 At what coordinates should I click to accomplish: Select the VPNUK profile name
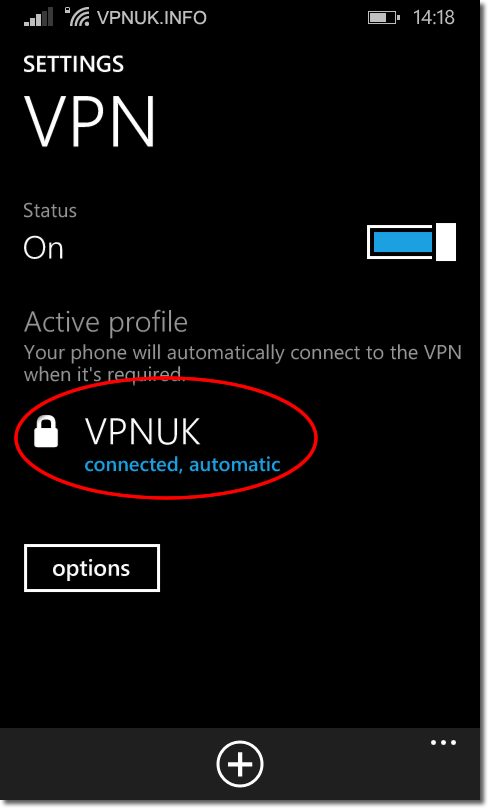(x=142, y=431)
